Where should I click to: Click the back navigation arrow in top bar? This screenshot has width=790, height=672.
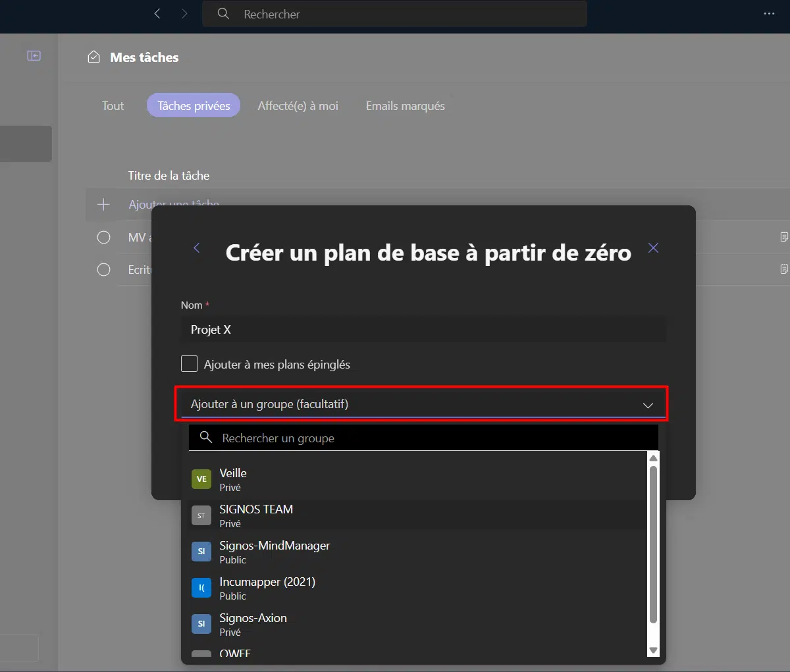157,14
